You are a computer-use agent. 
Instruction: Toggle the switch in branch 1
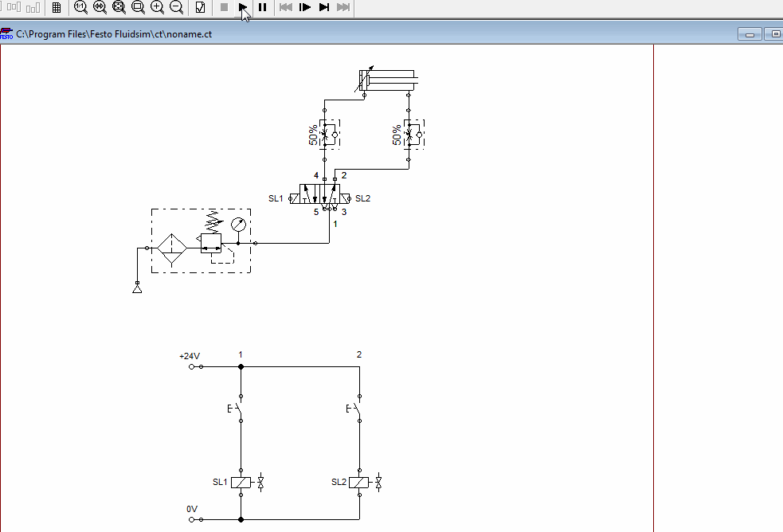coord(241,408)
